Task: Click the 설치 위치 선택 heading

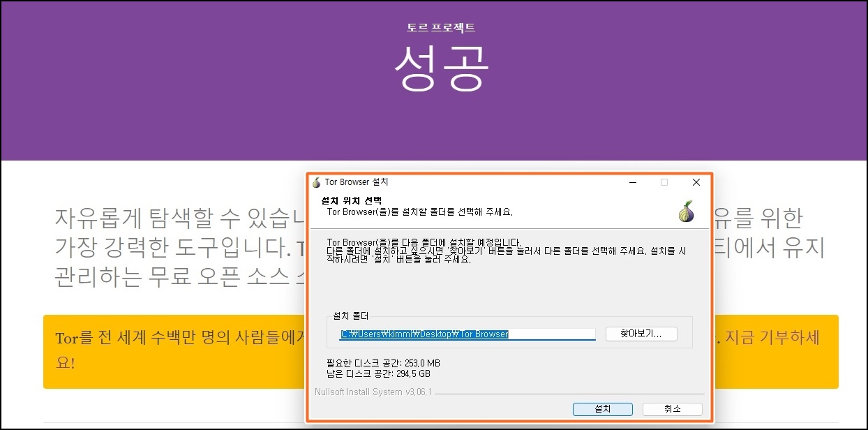Action: (x=351, y=200)
